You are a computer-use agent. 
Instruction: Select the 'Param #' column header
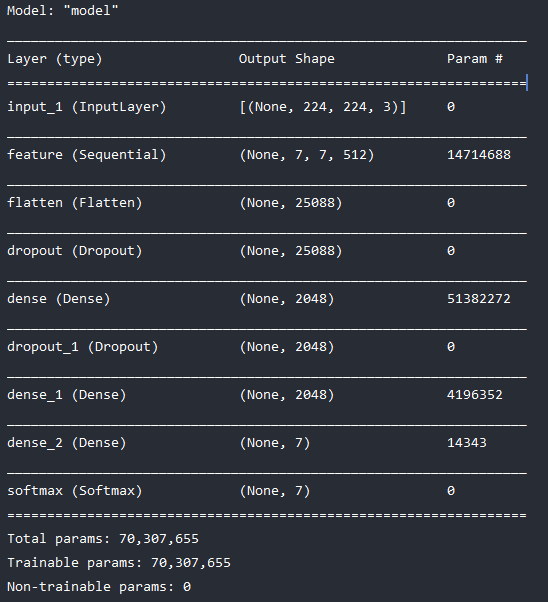pyautogui.click(x=475, y=59)
